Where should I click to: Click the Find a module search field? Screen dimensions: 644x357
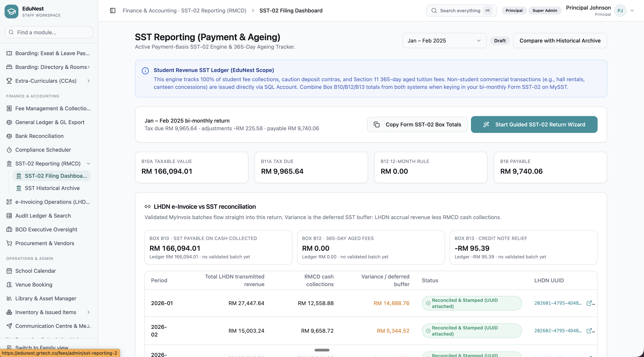49,32
